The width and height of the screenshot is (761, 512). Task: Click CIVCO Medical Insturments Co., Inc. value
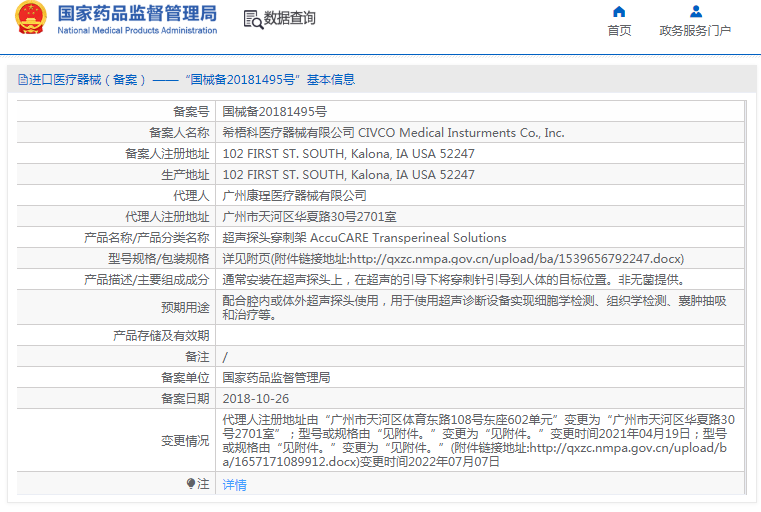click(461, 132)
